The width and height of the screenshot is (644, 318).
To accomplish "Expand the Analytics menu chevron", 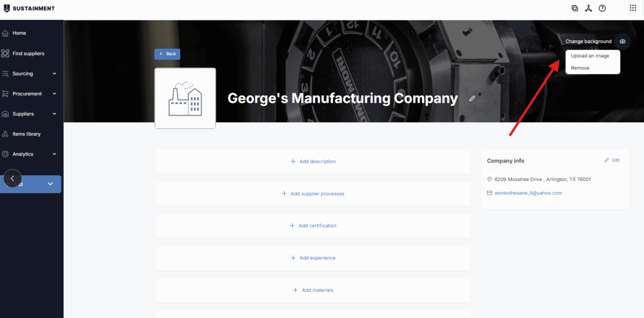I will 54,154.
